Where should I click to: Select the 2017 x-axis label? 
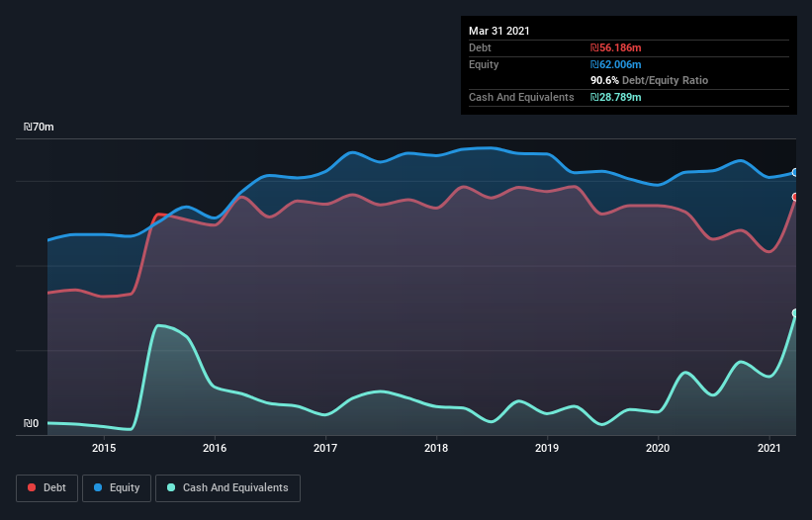click(325, 448)
